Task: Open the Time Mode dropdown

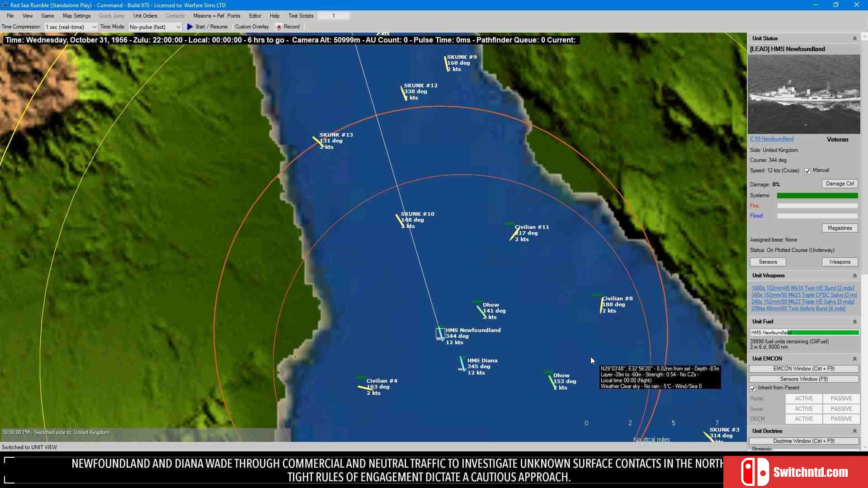Action: click(x=155, y=27)
